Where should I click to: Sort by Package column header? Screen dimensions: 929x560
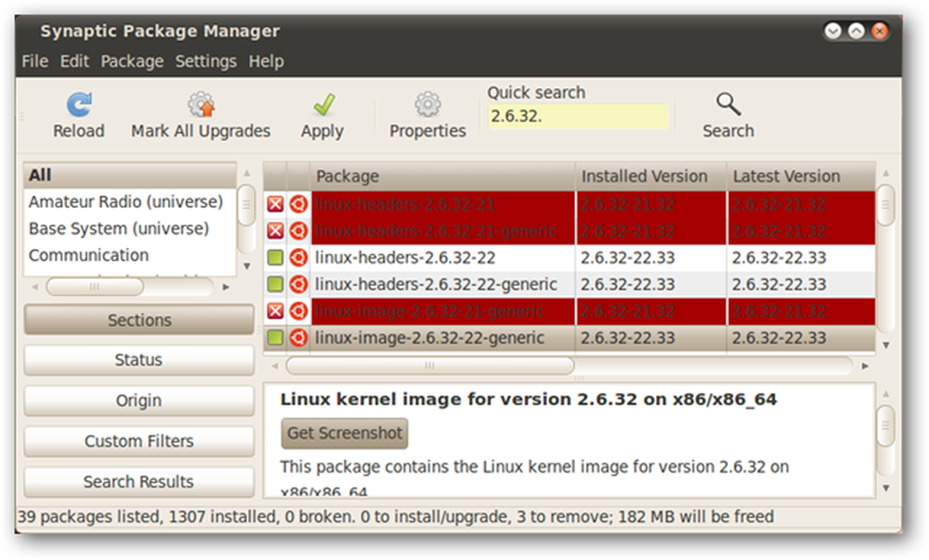pos(442,176)
